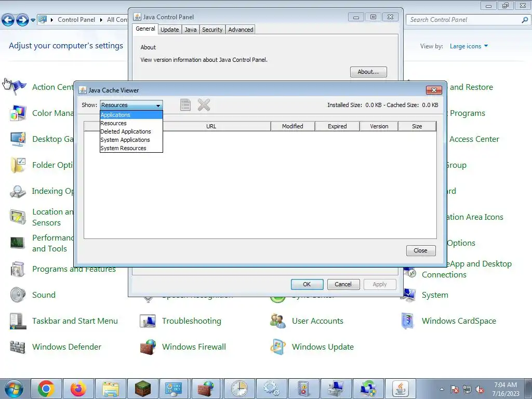Open the Security tab in Java Control Panel
Image resolution: width=532 pixels, height=399 pixels.
pyautogui.click(x=212, y=30)
